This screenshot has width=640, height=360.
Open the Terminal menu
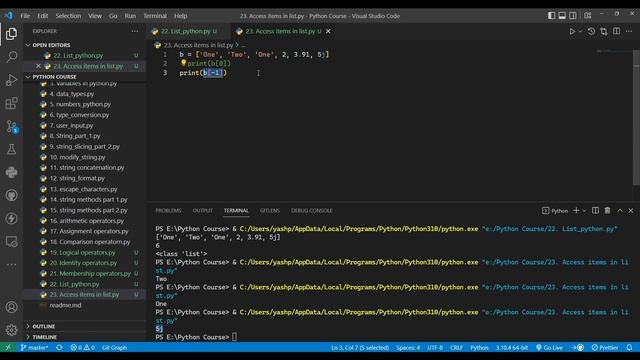click(155, 16)
